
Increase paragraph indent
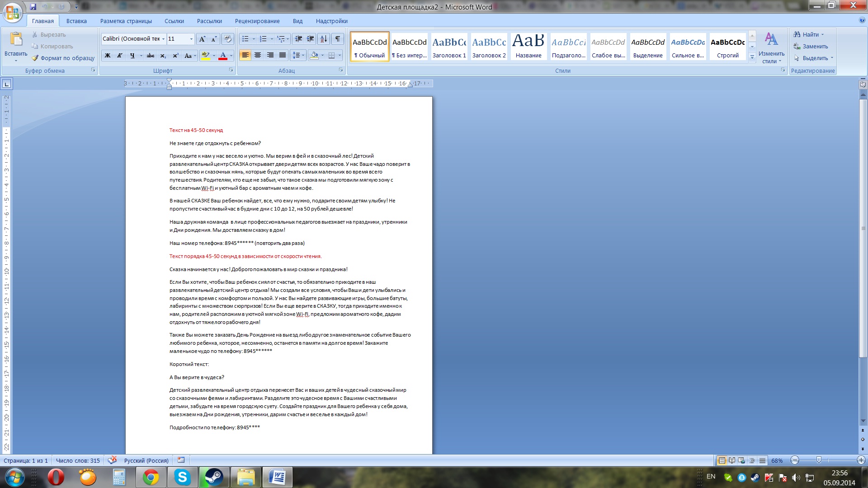pyautogui.click(x=311, y=39)
